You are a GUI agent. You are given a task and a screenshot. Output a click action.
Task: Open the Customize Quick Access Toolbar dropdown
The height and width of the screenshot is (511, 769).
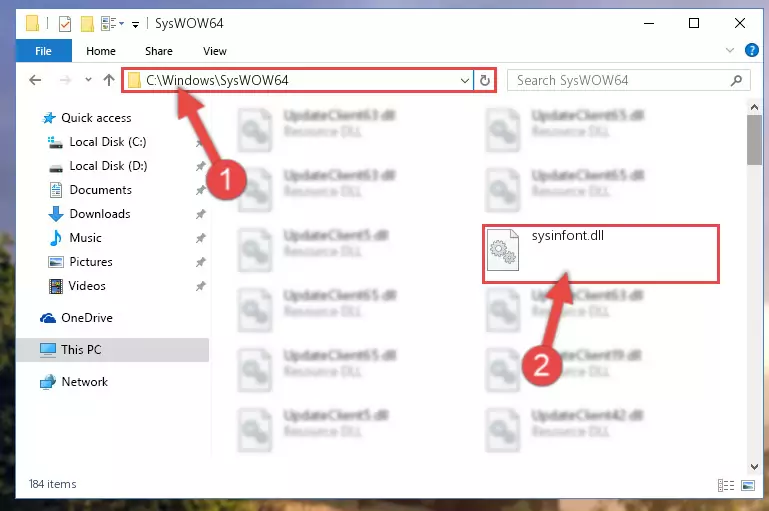pos(135,24)
